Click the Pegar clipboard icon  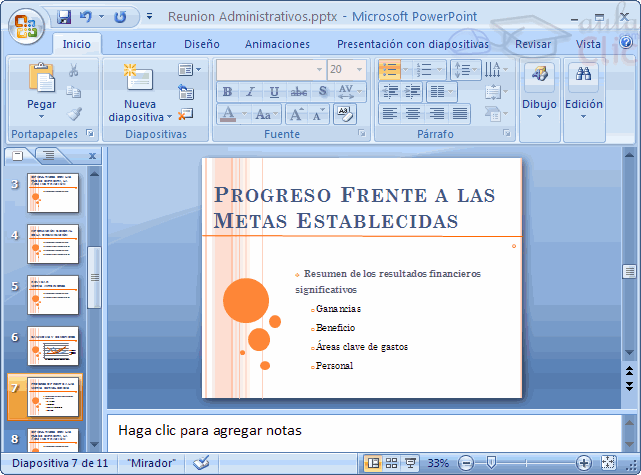coord(41,78)
